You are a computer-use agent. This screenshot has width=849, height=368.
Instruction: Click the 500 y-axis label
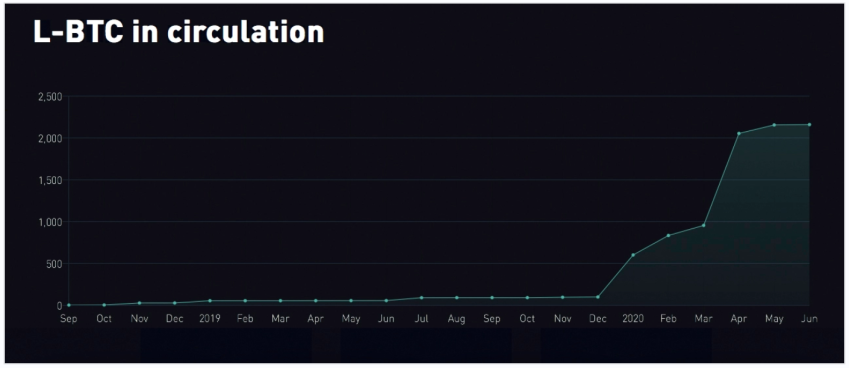(55, 264)
